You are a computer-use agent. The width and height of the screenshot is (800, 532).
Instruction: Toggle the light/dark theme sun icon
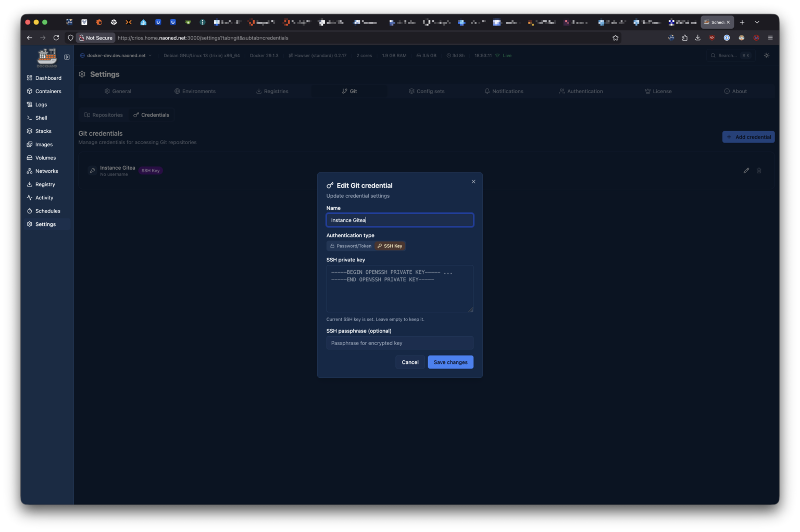(766, 56)
